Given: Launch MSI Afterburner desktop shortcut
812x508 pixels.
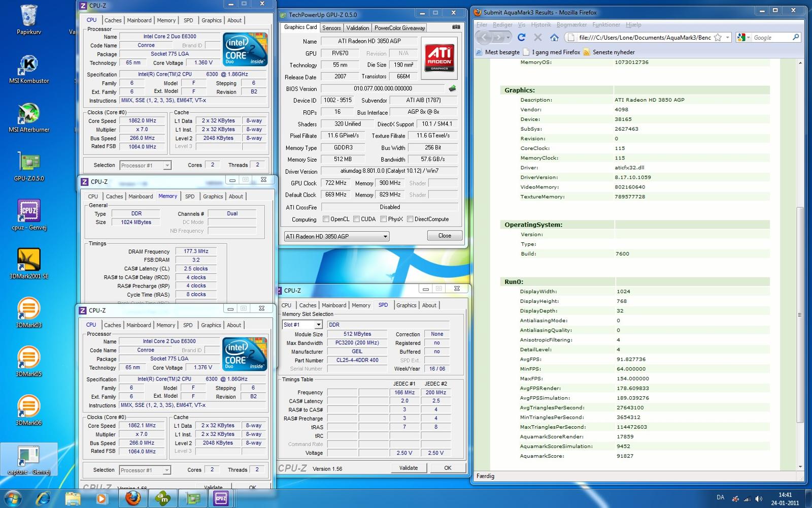Looking at the screenshot, I should pos(29,117).
